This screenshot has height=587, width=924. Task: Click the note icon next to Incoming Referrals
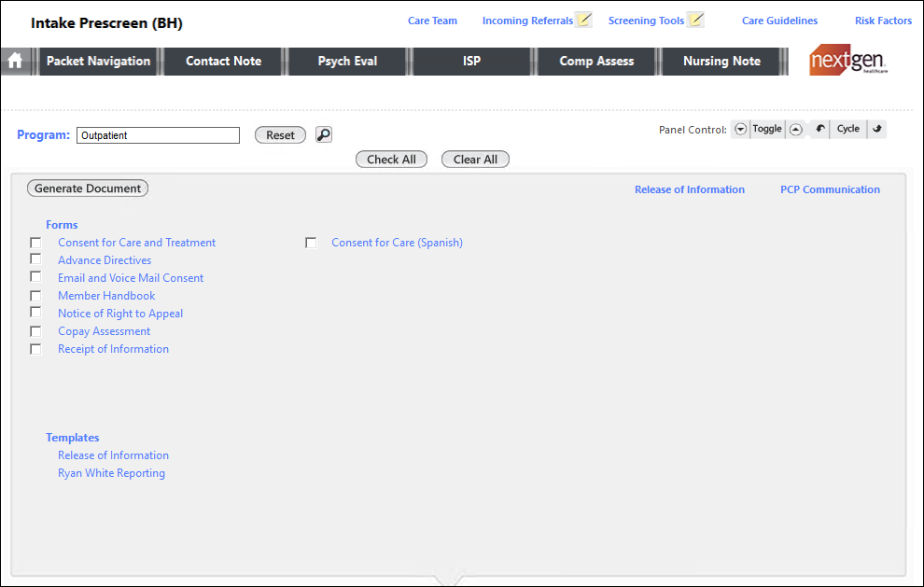pos(584,21)
